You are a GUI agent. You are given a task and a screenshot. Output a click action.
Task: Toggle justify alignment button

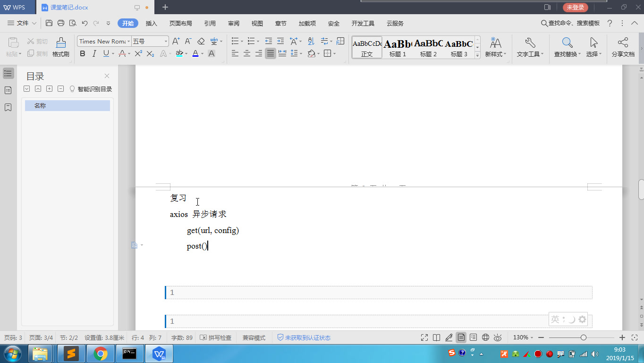tap(271, 54)
